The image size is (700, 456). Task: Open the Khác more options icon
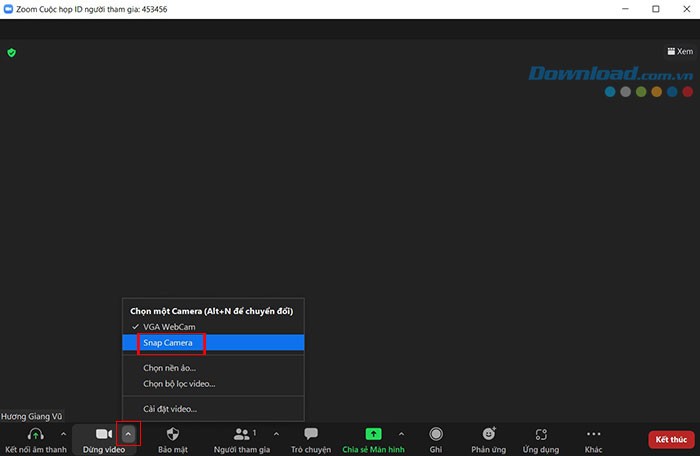coord(594,434)
